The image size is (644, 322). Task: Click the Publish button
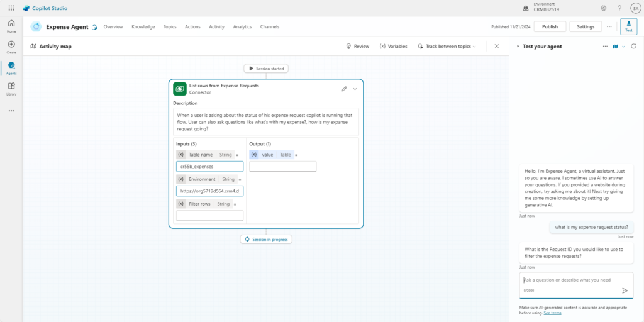pyautogui.click(x=550, y=26)
